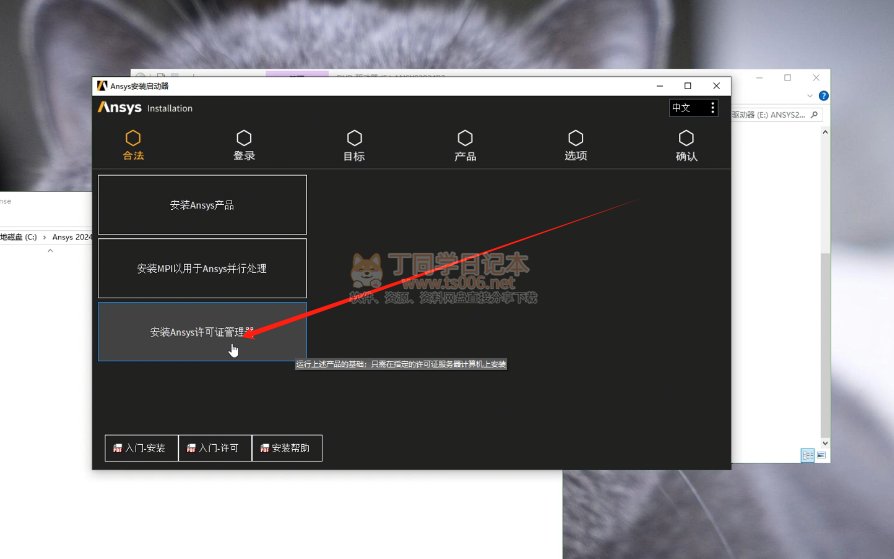Click Ansys 2024 breadcrumb in left window

click(71, 237)
